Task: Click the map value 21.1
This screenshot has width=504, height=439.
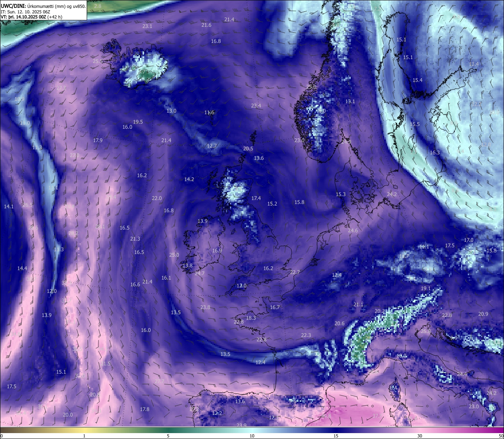Action: [x=358, y=304]
